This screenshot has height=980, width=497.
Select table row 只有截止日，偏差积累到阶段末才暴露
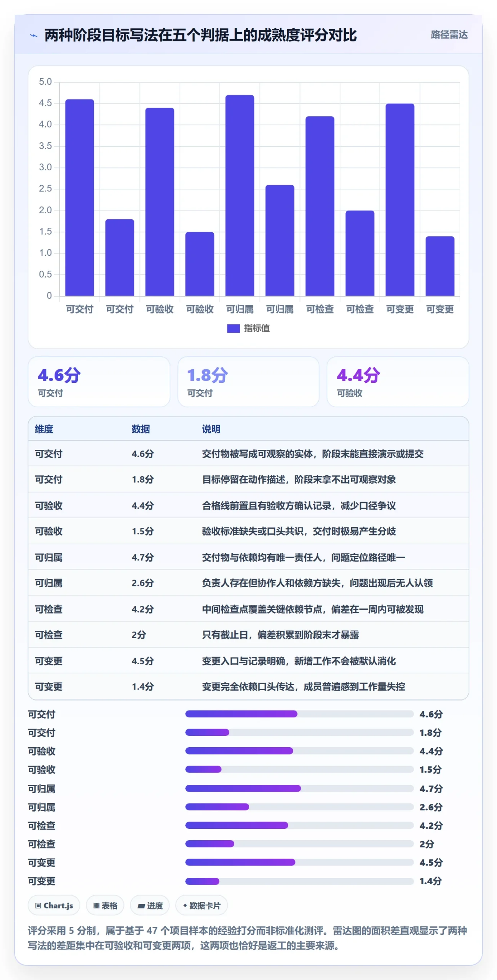tap(248, 634)
